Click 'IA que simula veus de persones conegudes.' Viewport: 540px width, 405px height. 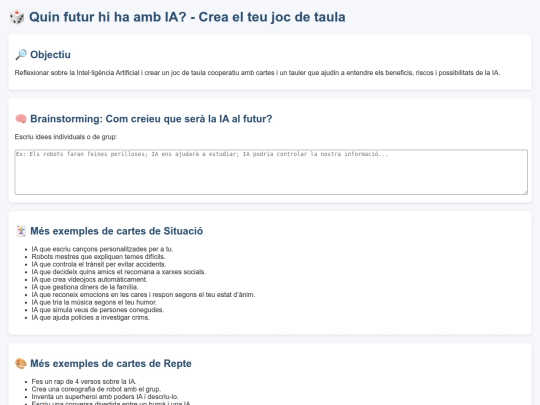98,310
